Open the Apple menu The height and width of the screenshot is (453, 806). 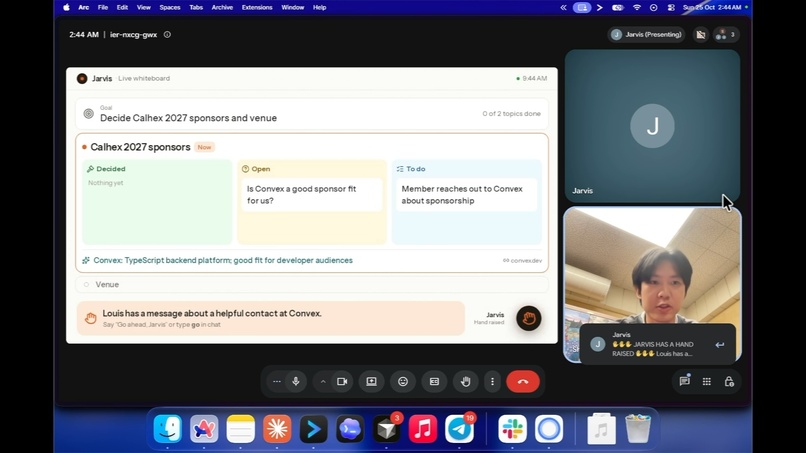(66, 7)
